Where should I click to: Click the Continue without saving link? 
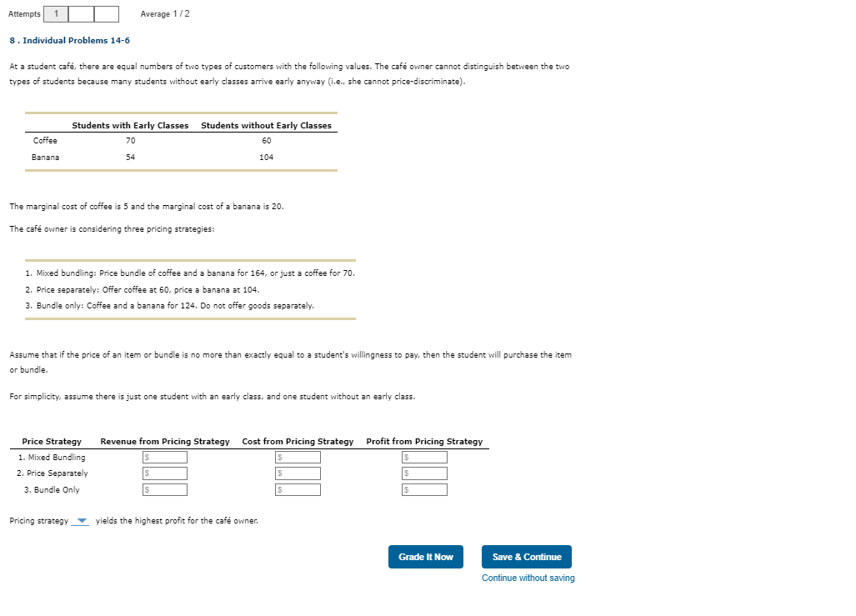(x=528, y=577)
